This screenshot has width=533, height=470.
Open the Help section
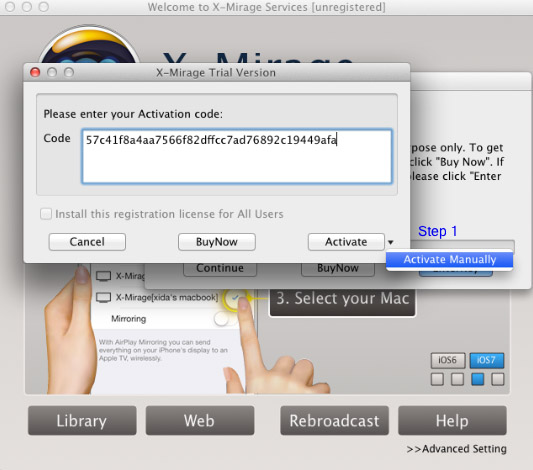point(452,420)
